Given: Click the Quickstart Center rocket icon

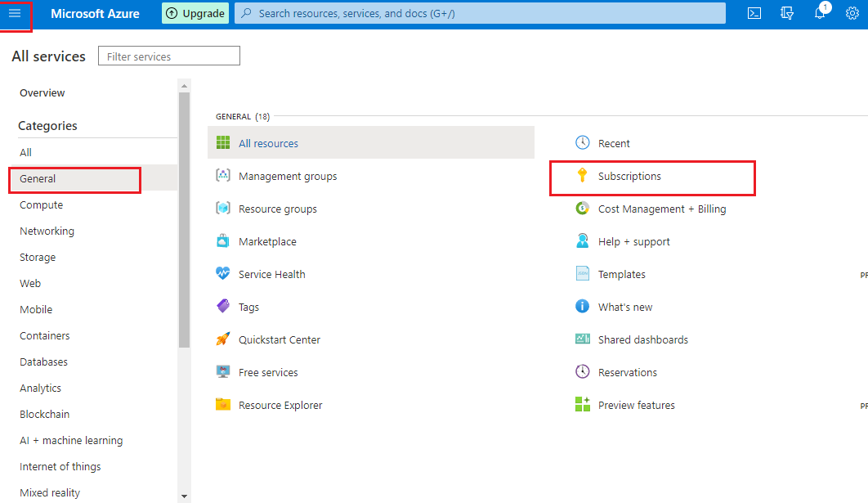Looking at the screenshot, I should pos(223,339).
